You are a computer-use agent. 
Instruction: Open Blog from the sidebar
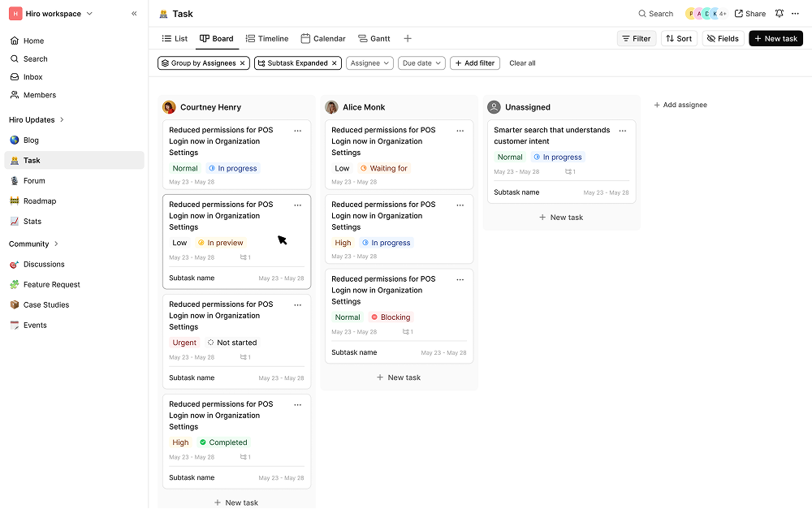(x=31, y=140)
